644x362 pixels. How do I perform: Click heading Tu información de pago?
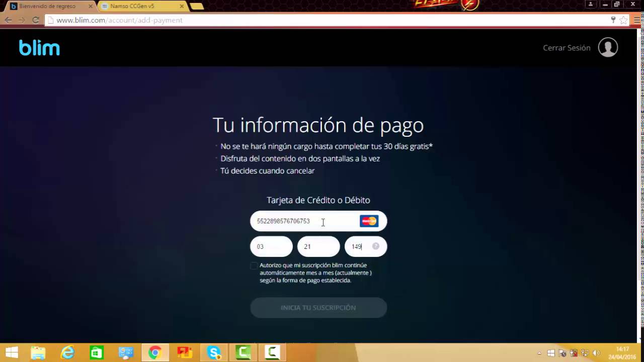click(318, 125)
